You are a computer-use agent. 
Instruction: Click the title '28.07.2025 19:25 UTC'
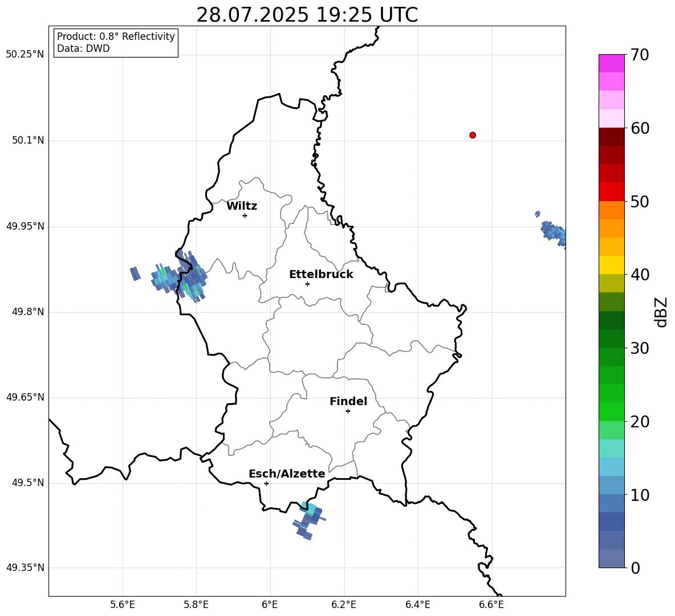click(x=307, y=15)
